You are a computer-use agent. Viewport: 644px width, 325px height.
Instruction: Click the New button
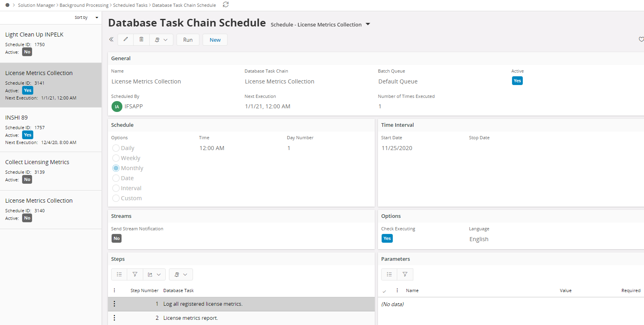point(215,40)
